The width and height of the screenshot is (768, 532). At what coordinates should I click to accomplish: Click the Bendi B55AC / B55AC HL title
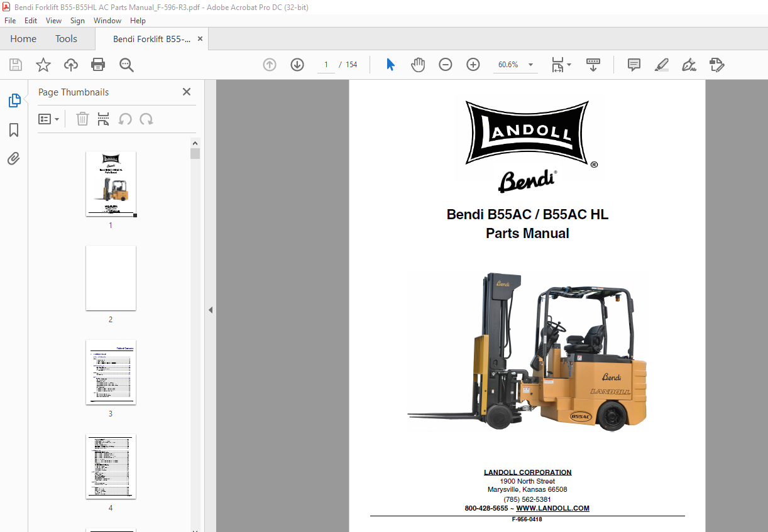(527, 214)
